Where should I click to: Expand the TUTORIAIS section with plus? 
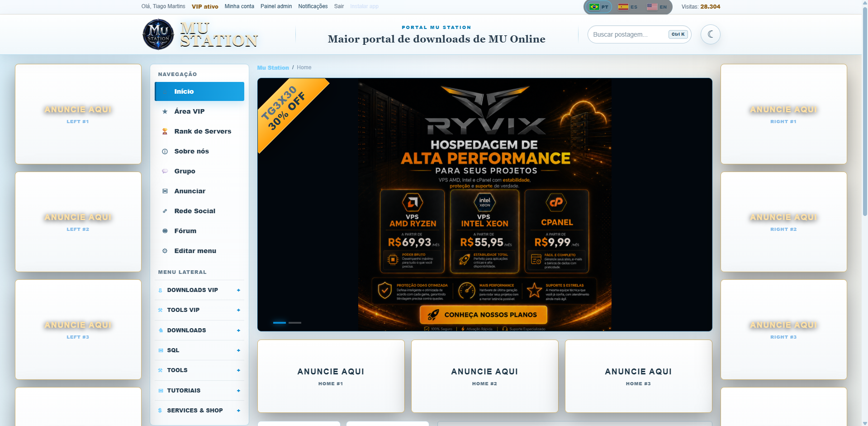coord(238,391)
